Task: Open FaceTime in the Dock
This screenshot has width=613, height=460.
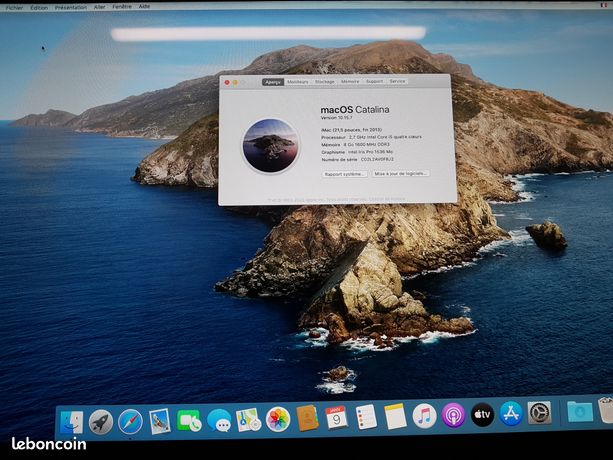Action: 189,421
